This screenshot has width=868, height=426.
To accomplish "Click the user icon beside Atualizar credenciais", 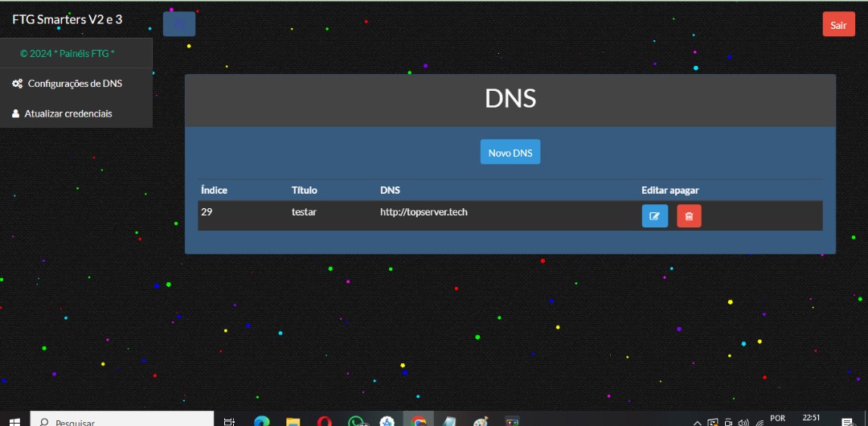I will coord(15,114).
